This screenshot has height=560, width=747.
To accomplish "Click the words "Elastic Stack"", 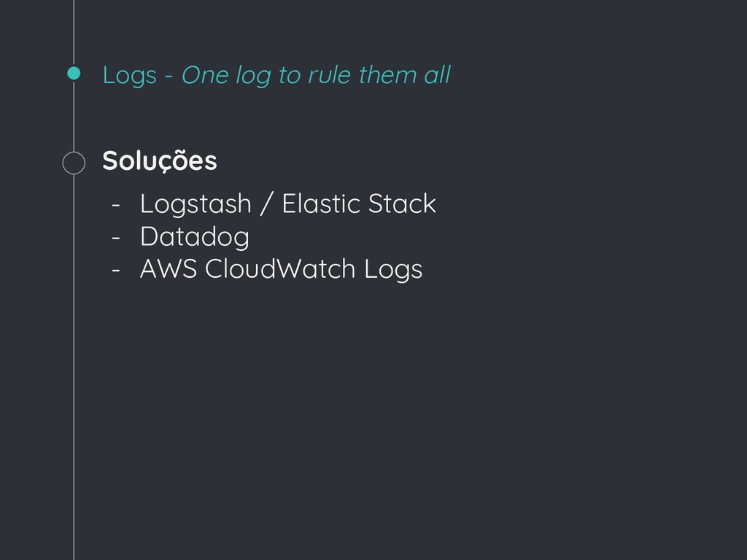I will point(358,204).
